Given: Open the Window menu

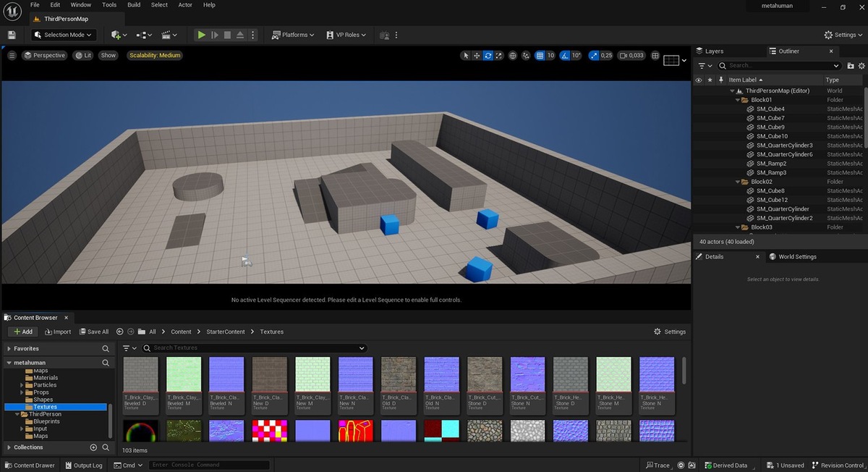Looking at the screenshot, I should [81, 5].
